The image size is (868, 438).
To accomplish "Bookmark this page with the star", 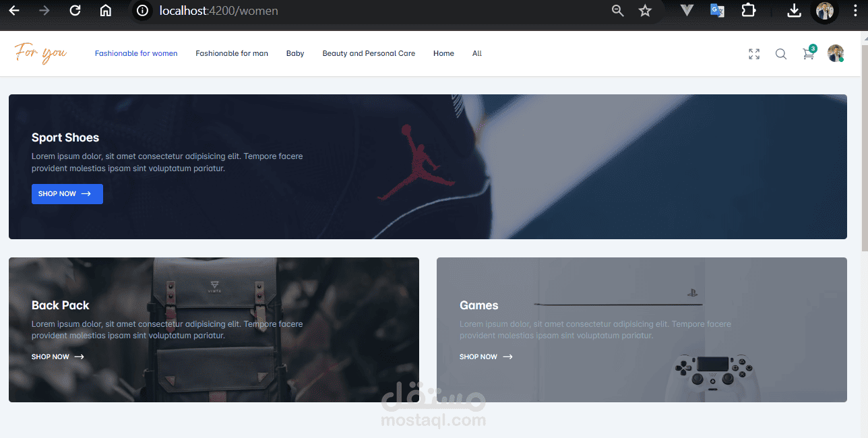I will click(646, 11).
